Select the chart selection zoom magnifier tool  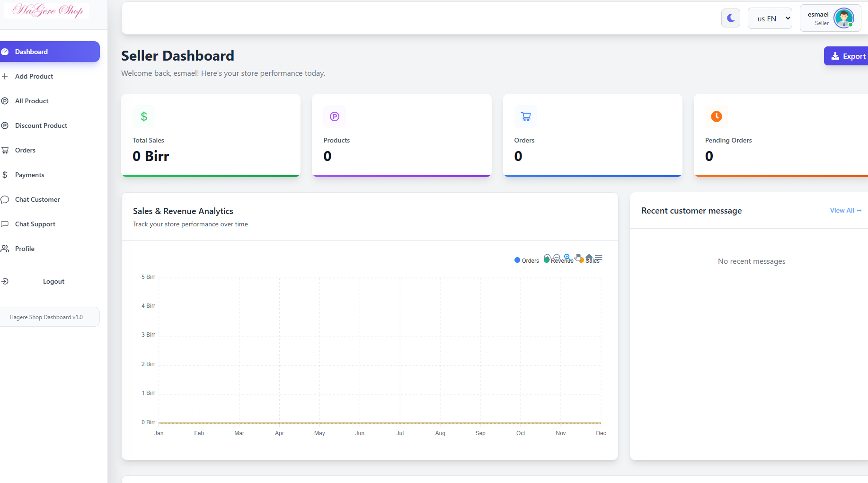567,257
